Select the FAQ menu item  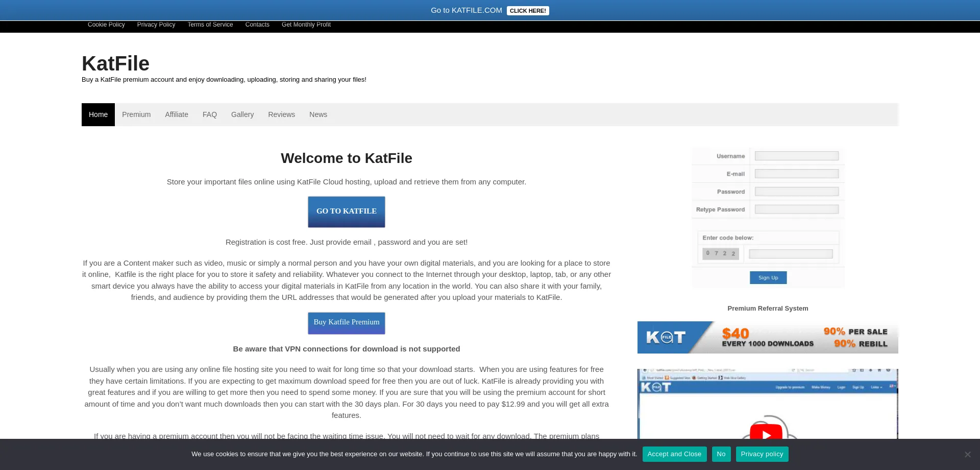click(210, 114)
